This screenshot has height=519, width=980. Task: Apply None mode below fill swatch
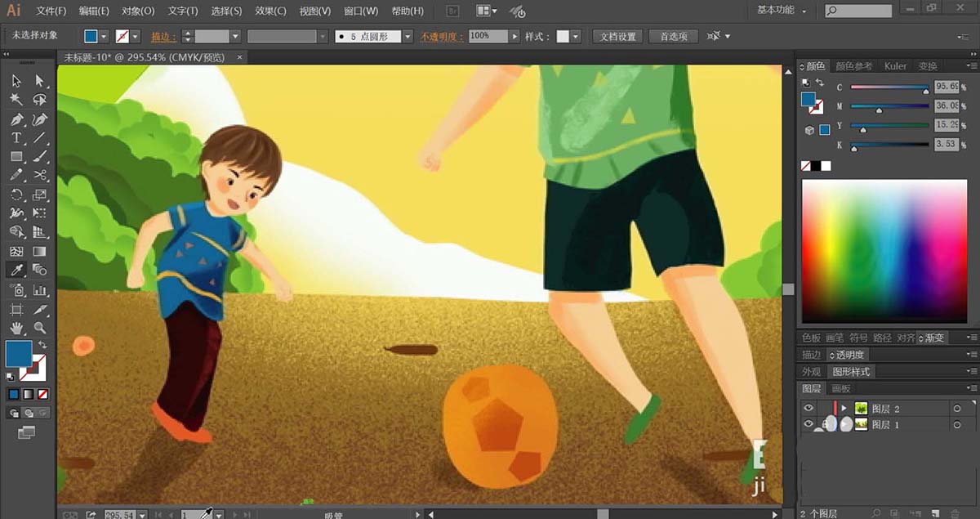pos(41,394)
